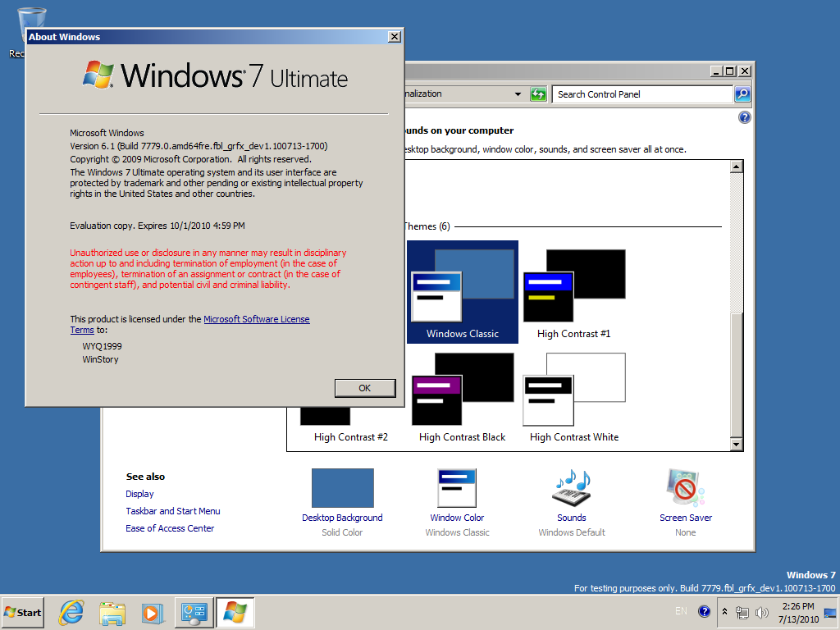The image size is (840, 630).
Task: Open Internet Explorer from the taskbar
Action: (x=71, y=612)
